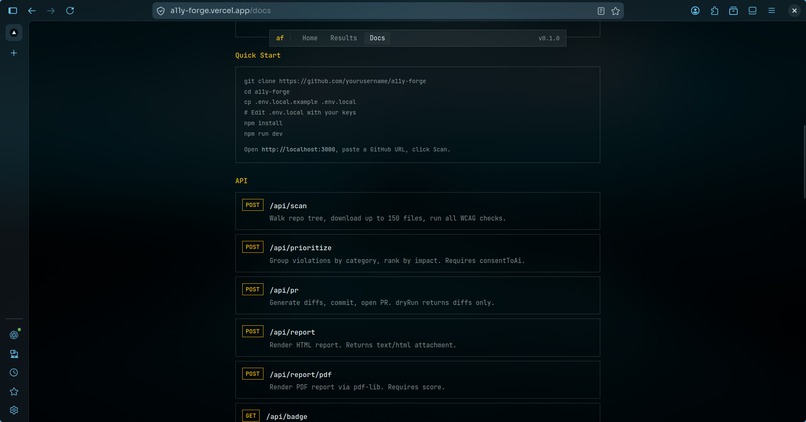Image resolution: width=806 pixels, height=422 pixels.
Task: Click the /api/report endpoint title
Action: tap(292, 332)
